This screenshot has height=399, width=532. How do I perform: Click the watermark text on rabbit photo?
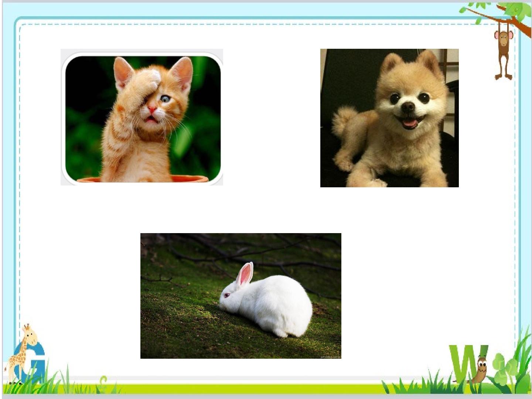pos(330,356)
